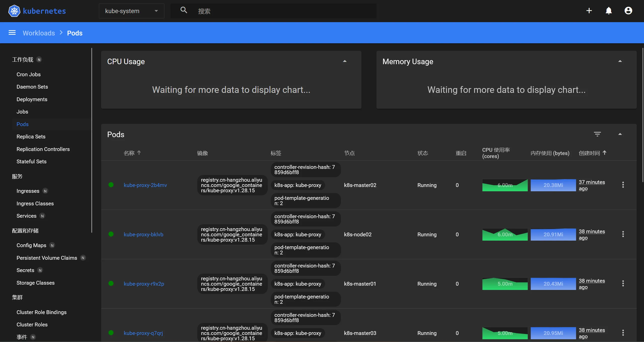This screenshot has height=342, width=644.
Task: Click node k8s-master02 cell
Action: tap(360, 185)
